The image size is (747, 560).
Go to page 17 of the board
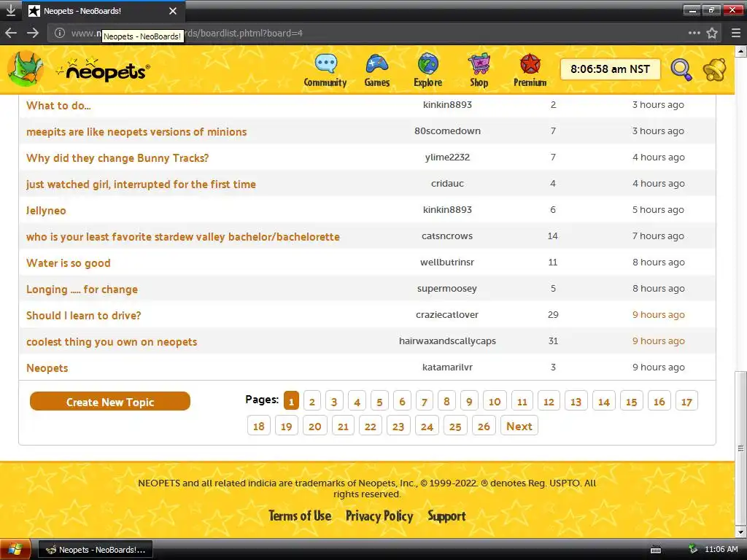686,402
